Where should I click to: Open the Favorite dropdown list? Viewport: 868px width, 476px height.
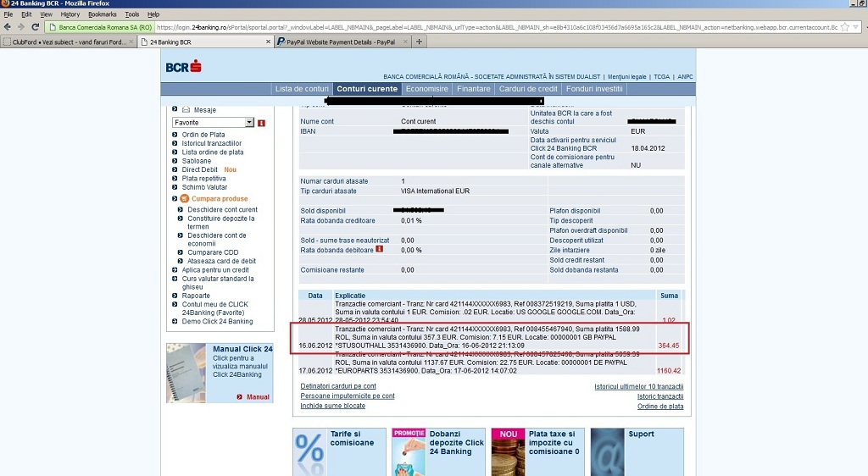click(249, 123)
